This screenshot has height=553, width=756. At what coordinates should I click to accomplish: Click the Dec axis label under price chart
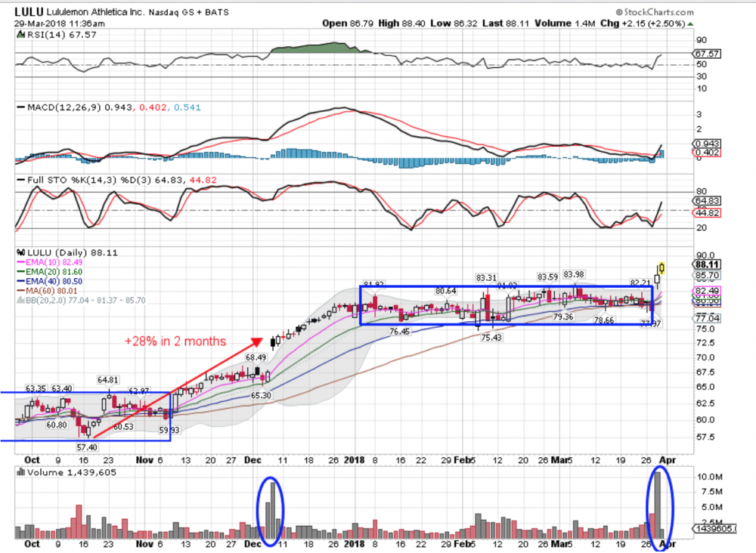[x=253, y=460]
